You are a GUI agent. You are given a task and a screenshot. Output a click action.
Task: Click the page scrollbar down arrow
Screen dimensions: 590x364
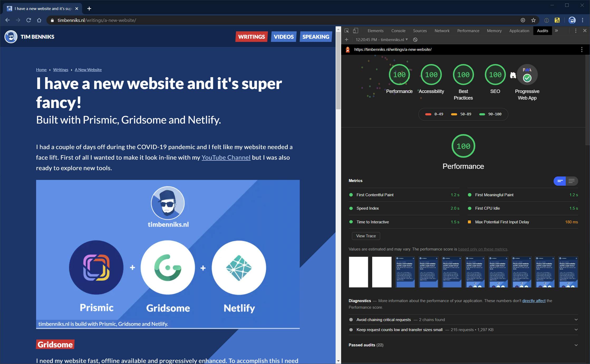pos(338,361)
